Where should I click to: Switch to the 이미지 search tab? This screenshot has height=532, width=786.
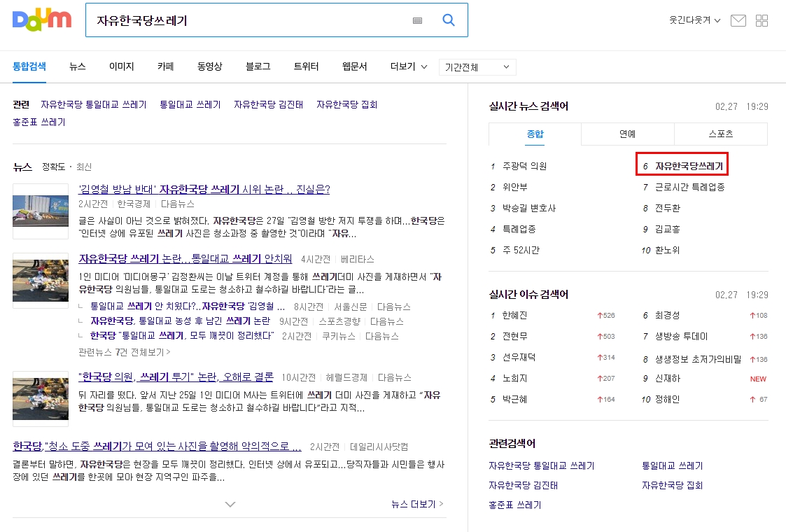121,66
